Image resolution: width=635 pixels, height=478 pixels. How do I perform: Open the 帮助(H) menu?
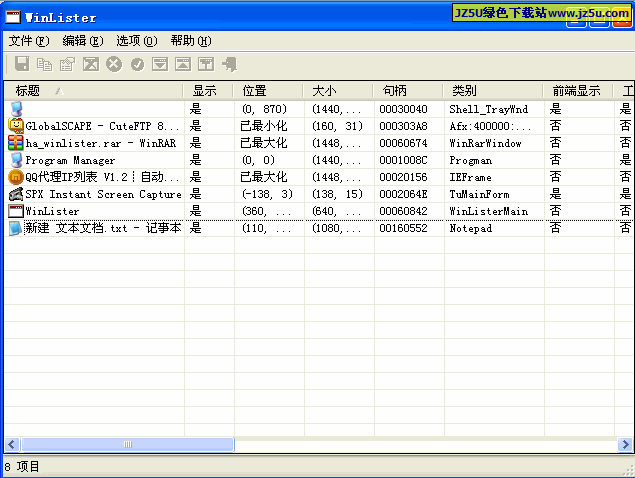click(191, 41)
